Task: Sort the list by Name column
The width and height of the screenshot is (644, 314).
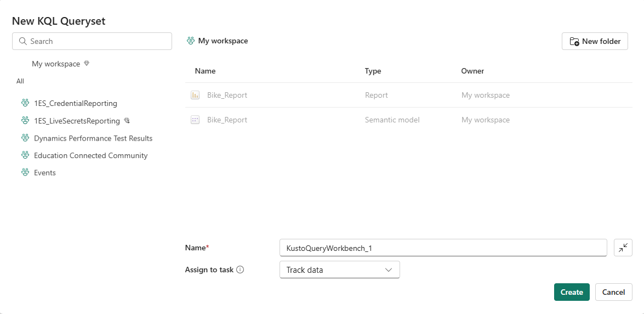Action: click(206, 71)
